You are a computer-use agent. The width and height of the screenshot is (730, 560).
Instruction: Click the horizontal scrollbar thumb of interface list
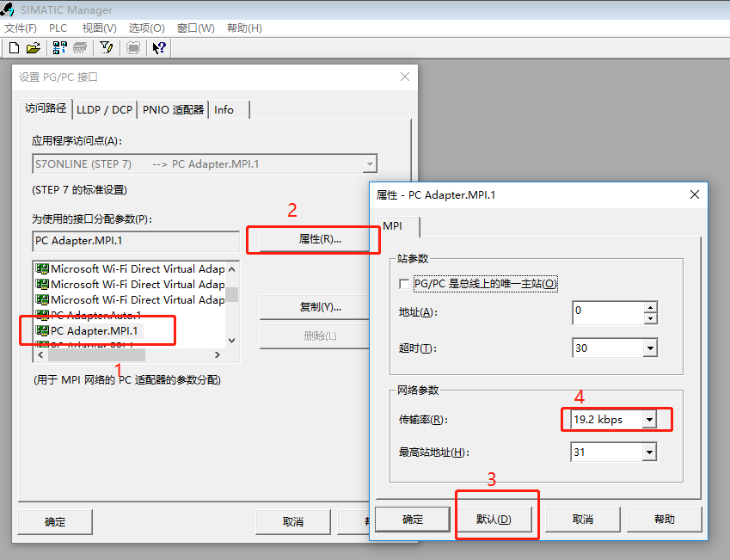click(96, 355)
